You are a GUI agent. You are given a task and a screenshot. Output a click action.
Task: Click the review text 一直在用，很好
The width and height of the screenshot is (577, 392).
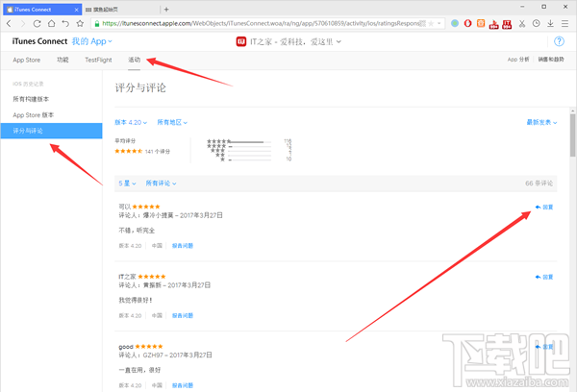click(139, 370)
